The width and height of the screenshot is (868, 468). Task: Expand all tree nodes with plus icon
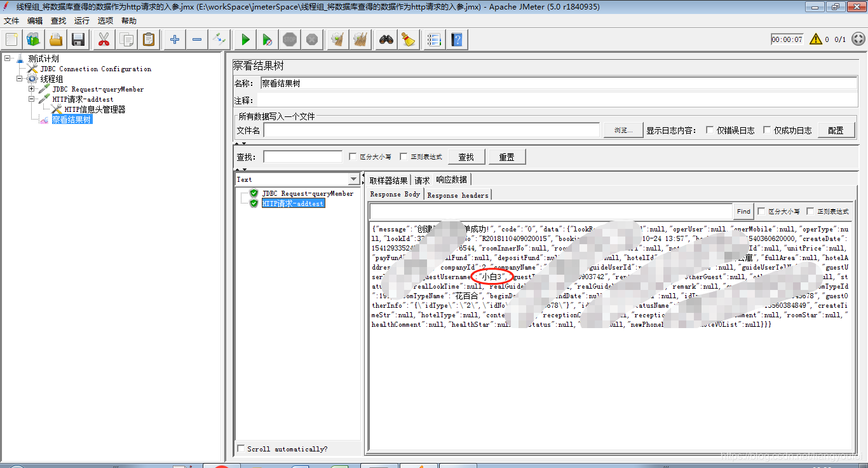click(x=175, y=39)
